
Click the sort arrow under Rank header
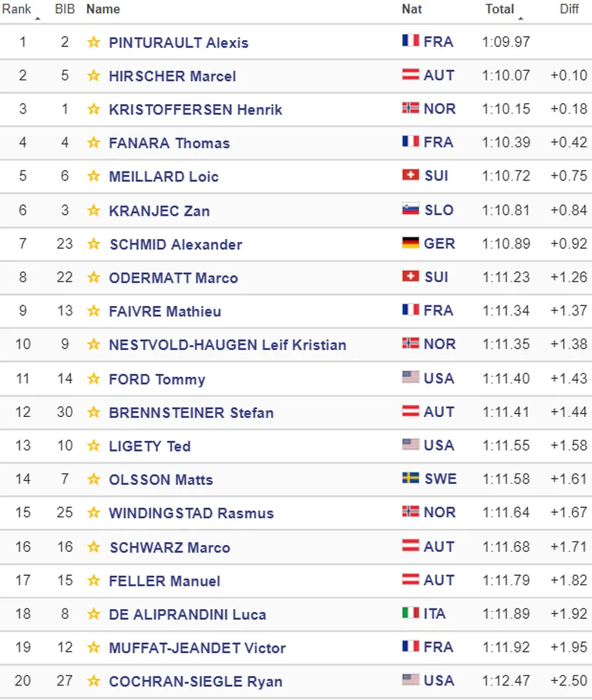[x=38, y=19]
